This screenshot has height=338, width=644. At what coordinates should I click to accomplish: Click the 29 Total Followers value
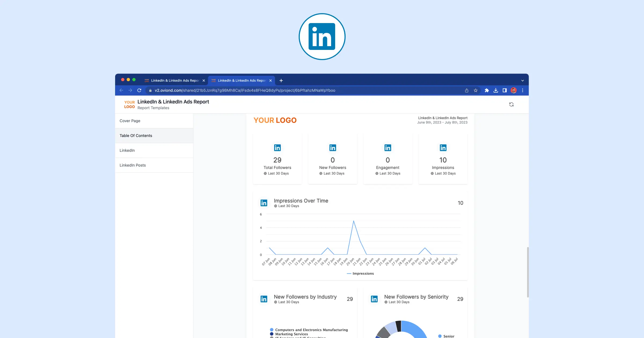[277, 160]
